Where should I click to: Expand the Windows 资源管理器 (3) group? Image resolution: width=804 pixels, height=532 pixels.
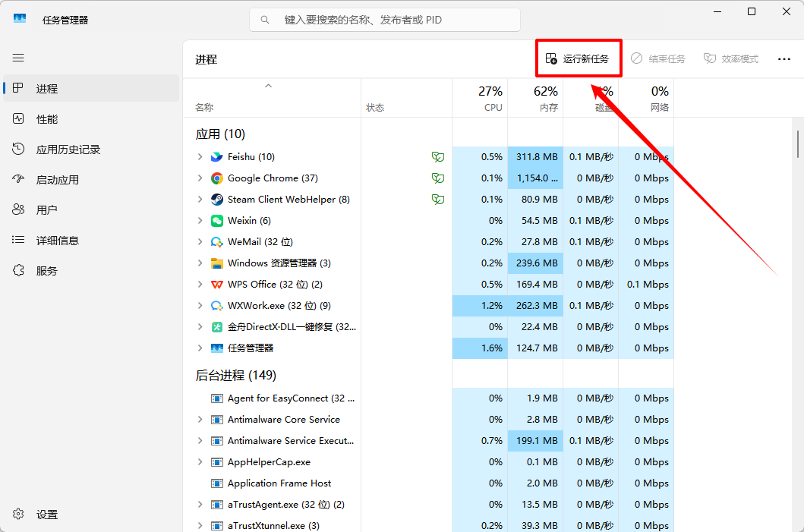coord(200,263)
